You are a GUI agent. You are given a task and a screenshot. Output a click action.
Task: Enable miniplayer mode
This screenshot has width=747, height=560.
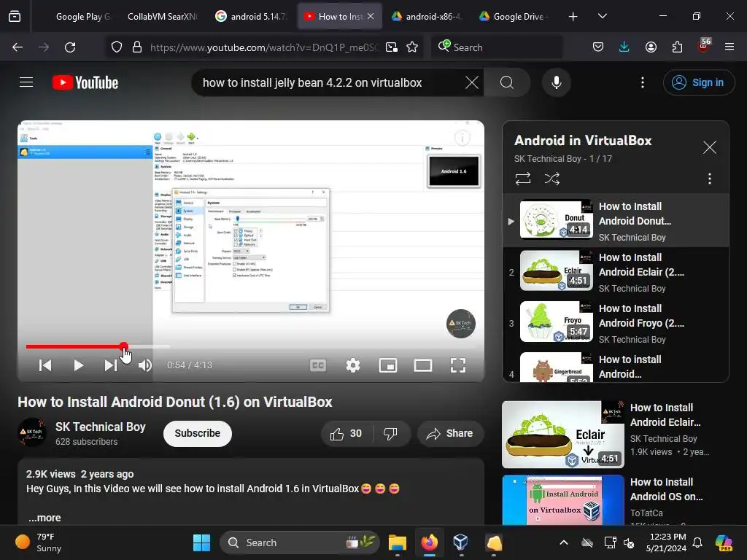click(x=388, y=365)
